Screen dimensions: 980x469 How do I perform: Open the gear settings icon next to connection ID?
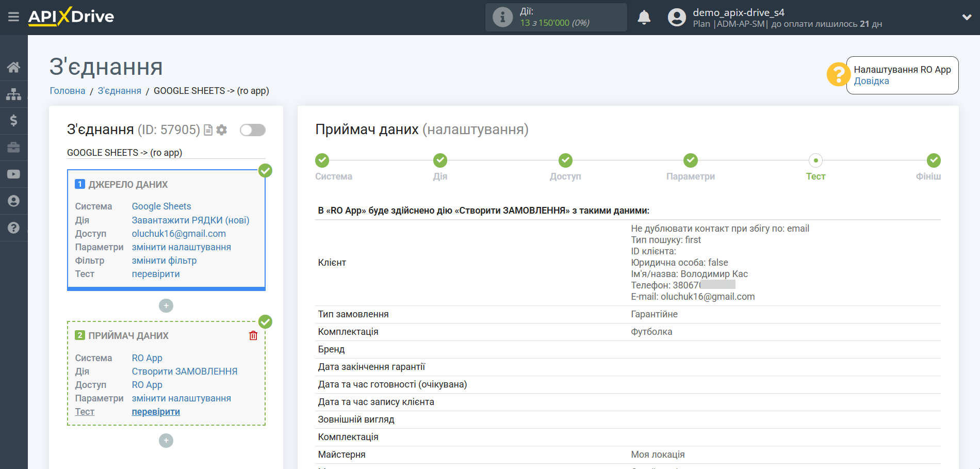(x=221, y=130)
